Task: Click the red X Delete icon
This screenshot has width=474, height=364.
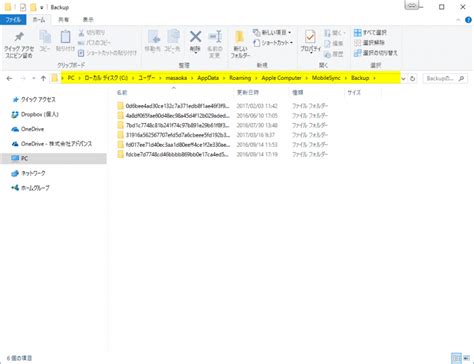Action: [195, 37]
